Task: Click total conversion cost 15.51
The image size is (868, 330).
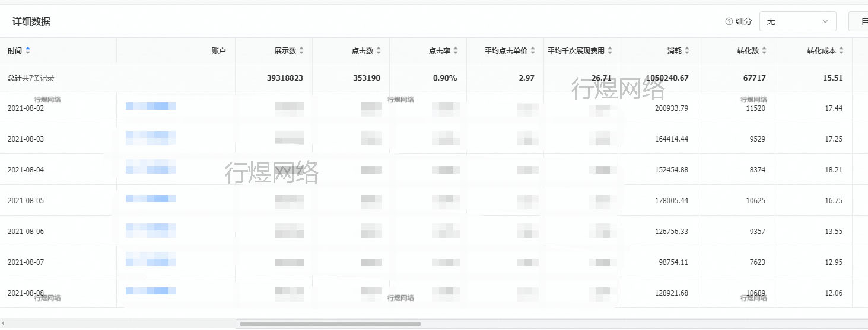Action: click(x=833, y=78)
